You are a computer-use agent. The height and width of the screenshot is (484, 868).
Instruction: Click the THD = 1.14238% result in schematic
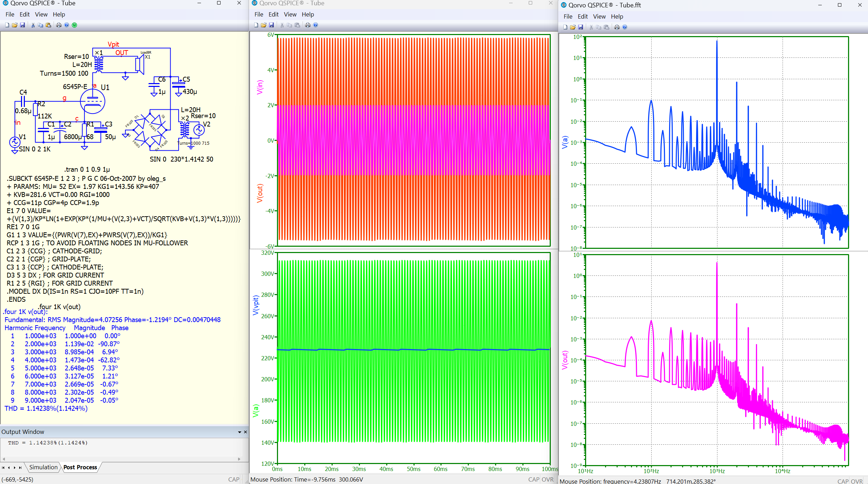pos(46,408)
